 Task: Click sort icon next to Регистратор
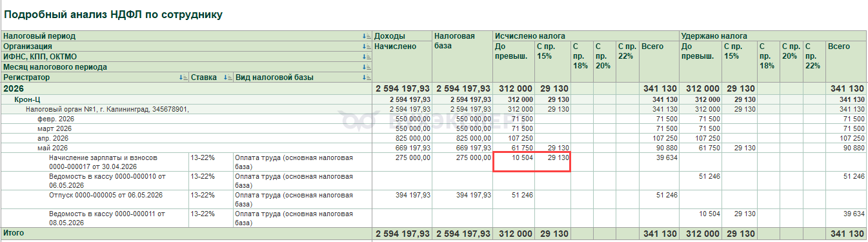[x=183, y=77]
